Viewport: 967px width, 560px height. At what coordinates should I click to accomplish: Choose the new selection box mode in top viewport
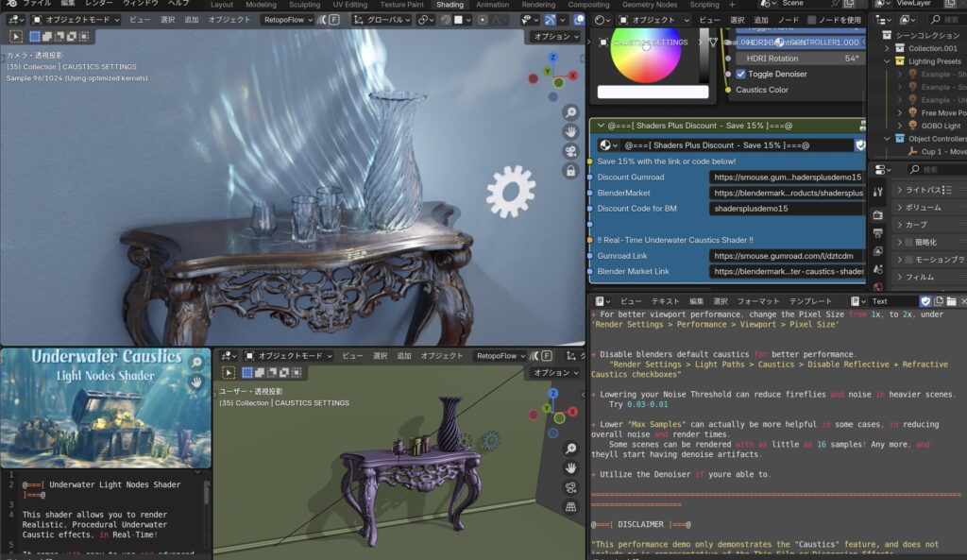click(x=35, y=37)
